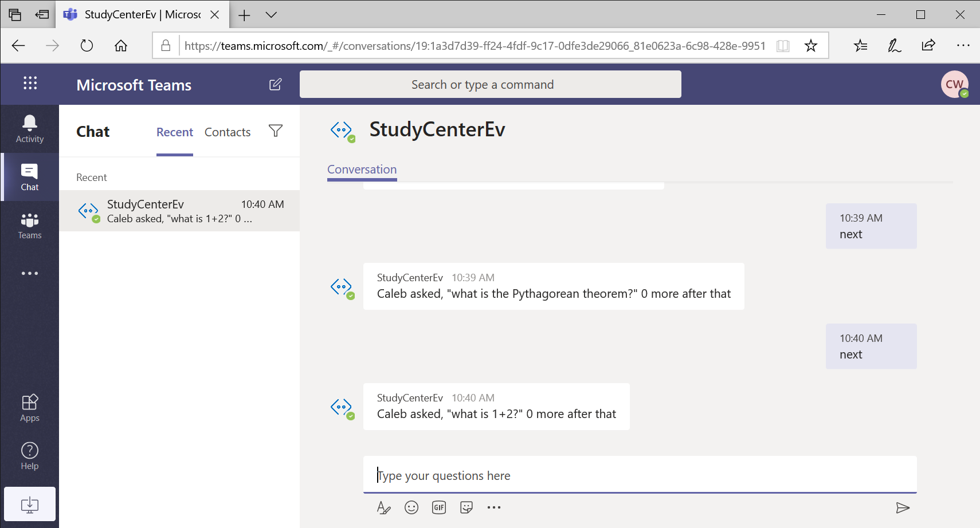Select the Chat icon in sidebar

(x=30, y=177)
